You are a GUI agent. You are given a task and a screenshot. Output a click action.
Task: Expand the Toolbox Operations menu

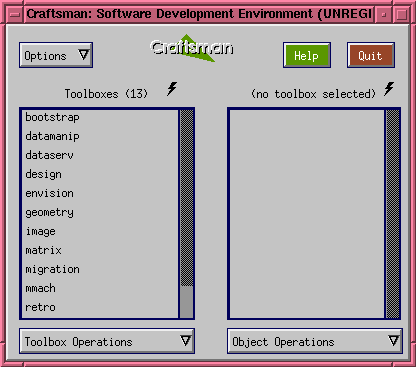pyautogui.click(x=107, y=341)
